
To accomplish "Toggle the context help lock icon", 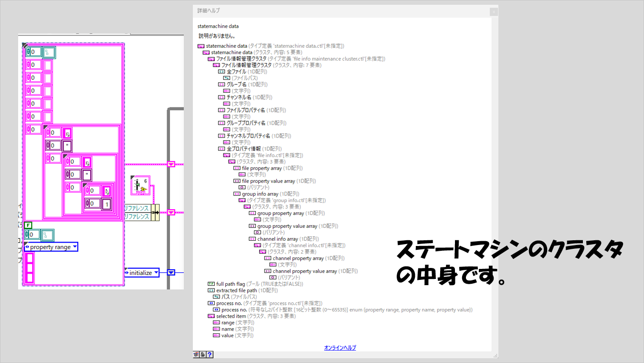I will [203, 354].
